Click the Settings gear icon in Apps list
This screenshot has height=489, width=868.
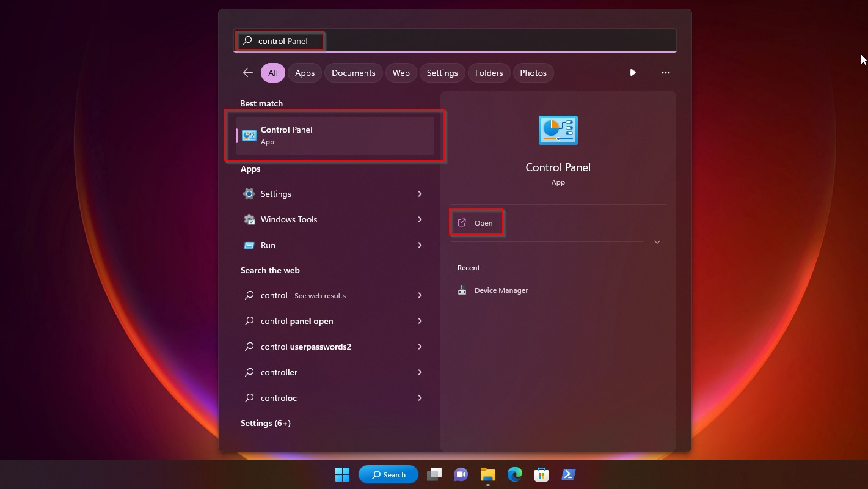249,194
